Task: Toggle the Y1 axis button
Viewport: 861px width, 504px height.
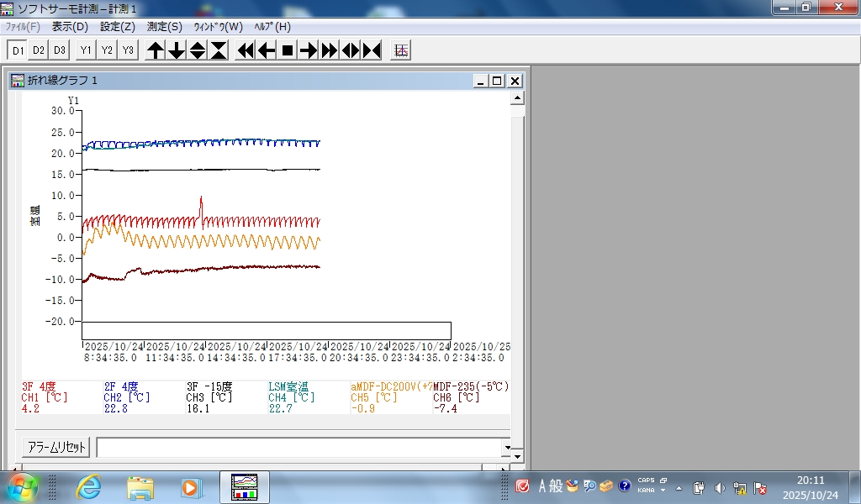Action: [86, 50]
